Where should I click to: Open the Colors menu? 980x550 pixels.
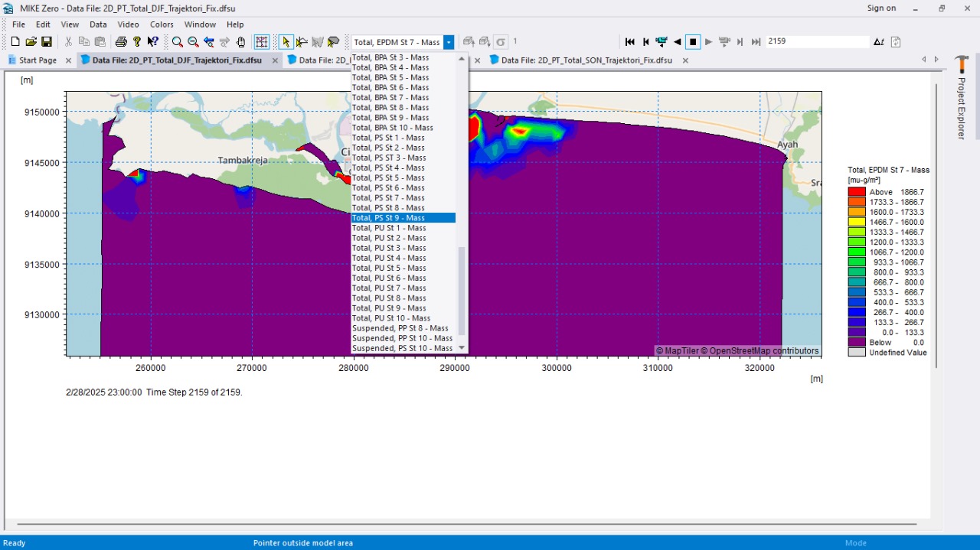coord(162,24)
